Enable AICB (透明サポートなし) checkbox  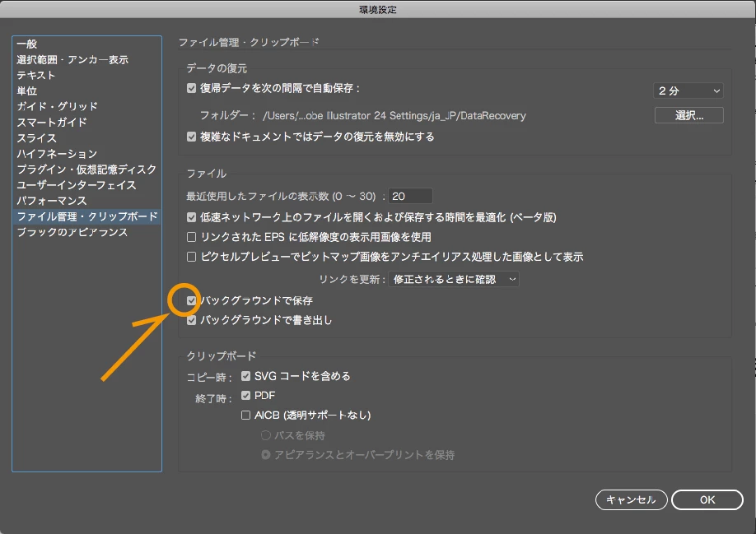246,415
